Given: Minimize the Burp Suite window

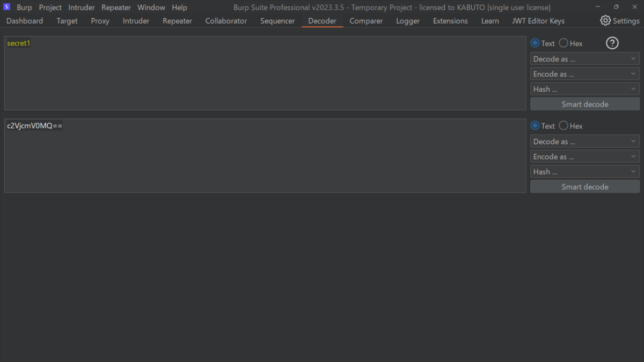Looking at the screenshot, I should [598, 7].
